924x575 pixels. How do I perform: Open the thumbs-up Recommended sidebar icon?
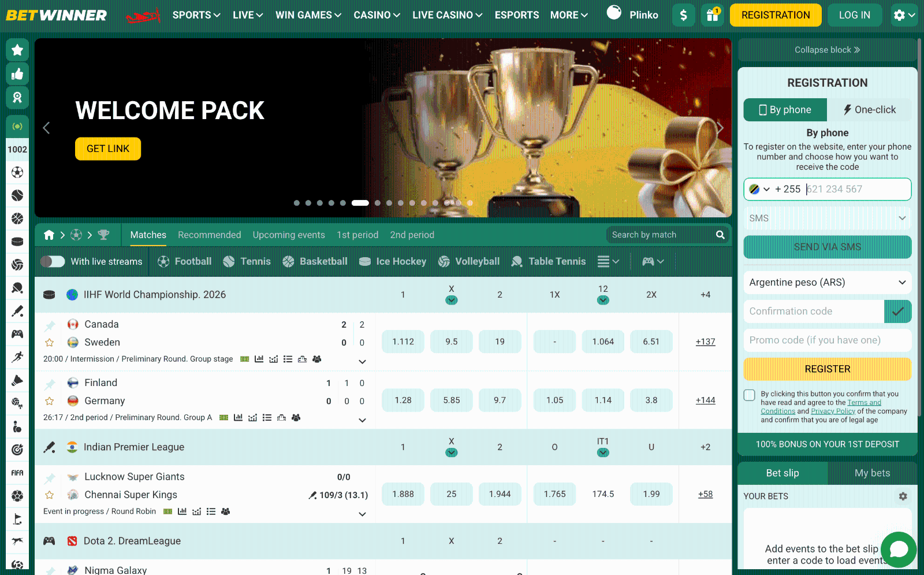[x=17, y=74]
